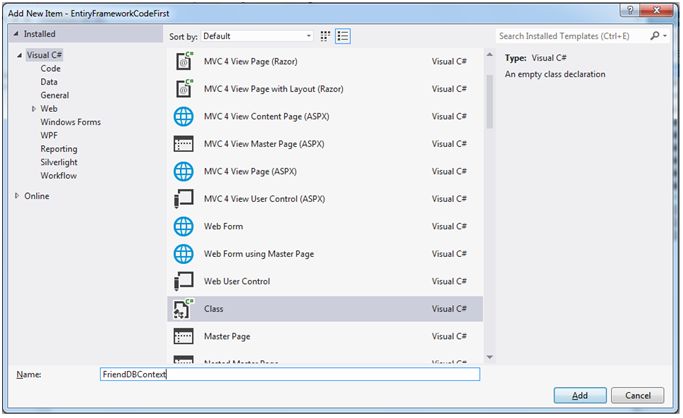The height and width of the screenshot is (418, 683).
Task: Select the Silverlight category
Action: pyautogui.click(x=59, y=162)
